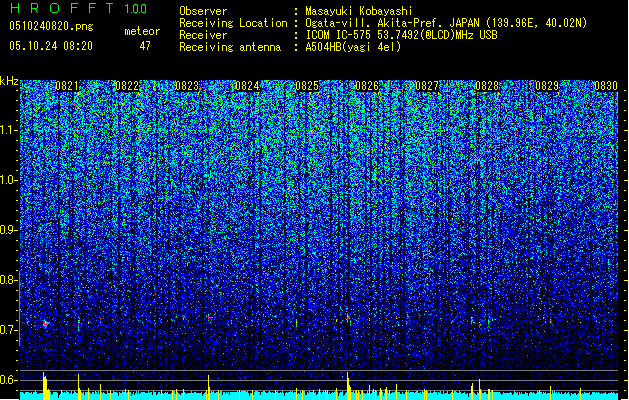Image resolution: width=629 pixels, height=400 pixels.
Task: Select the ICOM IC-575 receiver value
Action: (x=401, y=35)
